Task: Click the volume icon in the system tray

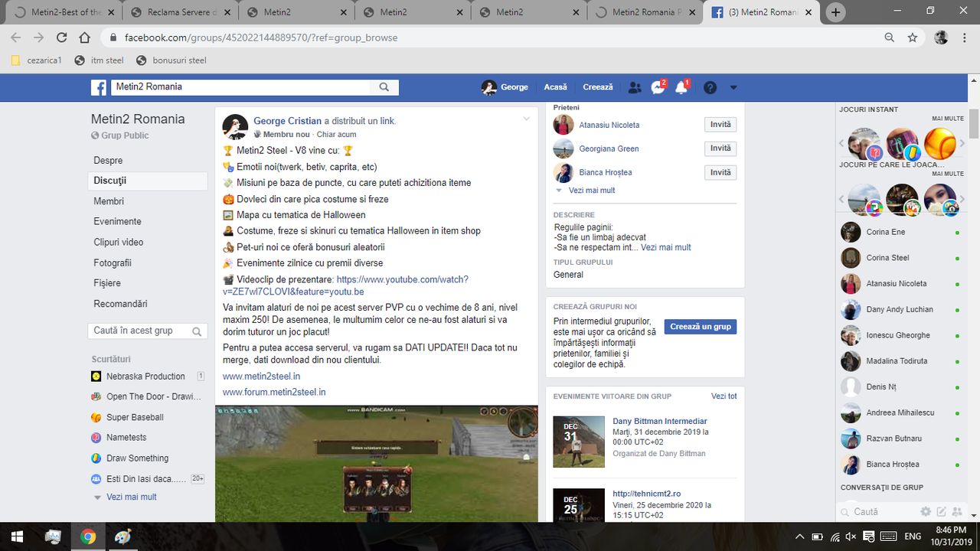Action: pos(851,536)
